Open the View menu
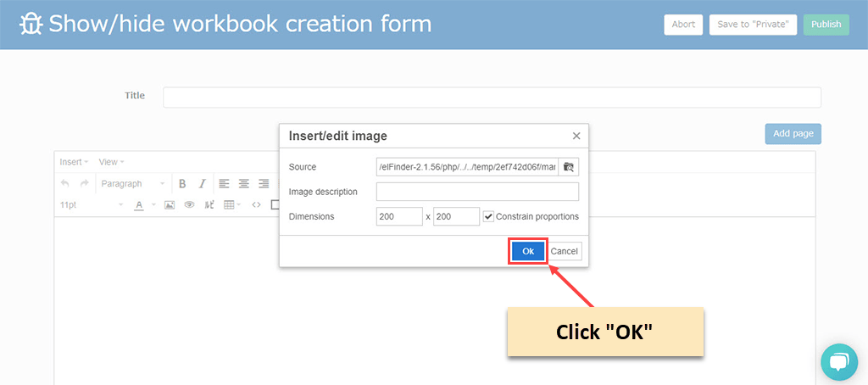The width and height of the screenshot is (868, 385). pos(111,162)
